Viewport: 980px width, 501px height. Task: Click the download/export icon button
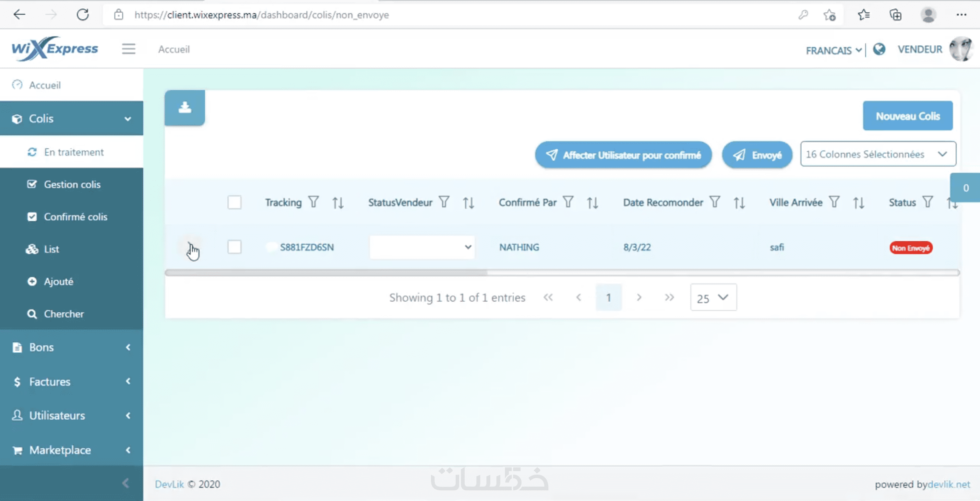[x=185, y=108]
